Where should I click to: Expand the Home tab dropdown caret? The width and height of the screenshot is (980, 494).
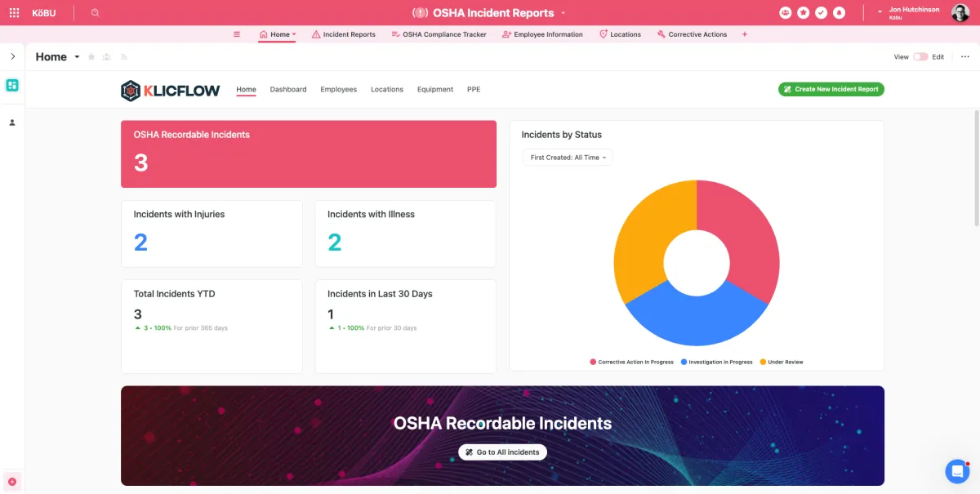(294, 34)
